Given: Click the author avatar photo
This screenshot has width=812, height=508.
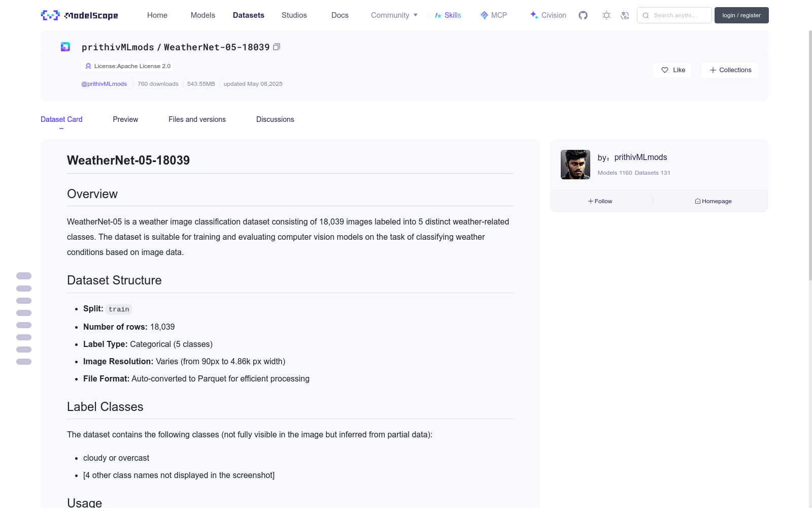Looking at the screenshot, I should pyautogui.click(x=576, y=165).
